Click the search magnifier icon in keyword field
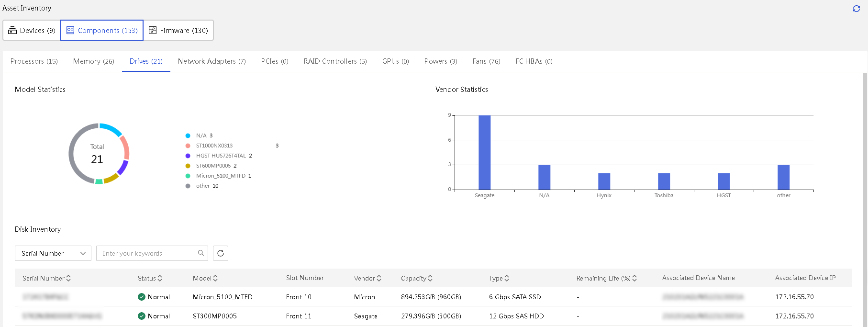Image resolution: width=868 pixels, height=327 pixels. tap(201, 253)
